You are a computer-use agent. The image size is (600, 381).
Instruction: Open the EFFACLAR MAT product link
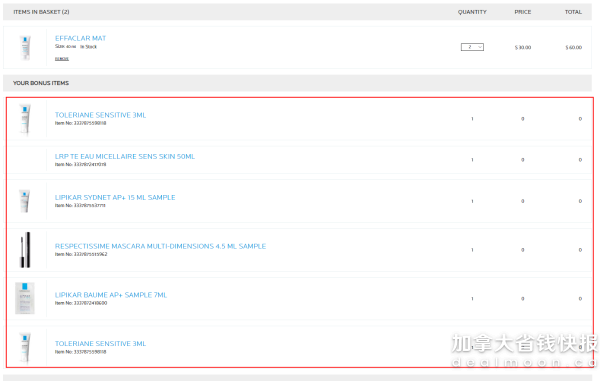80,38
